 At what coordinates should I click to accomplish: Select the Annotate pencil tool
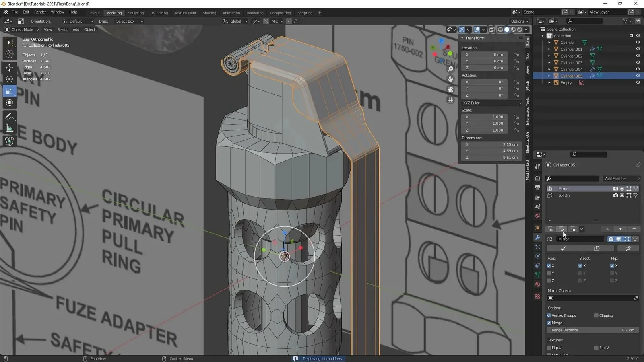tap(9, 117)
